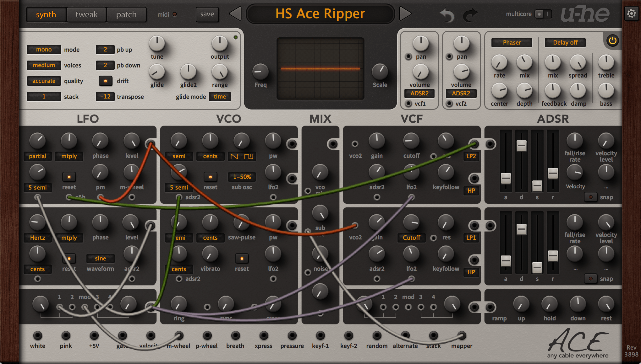Open the sub osc 1-50% selector
641x364 pixels.
(x=242, y=177)
